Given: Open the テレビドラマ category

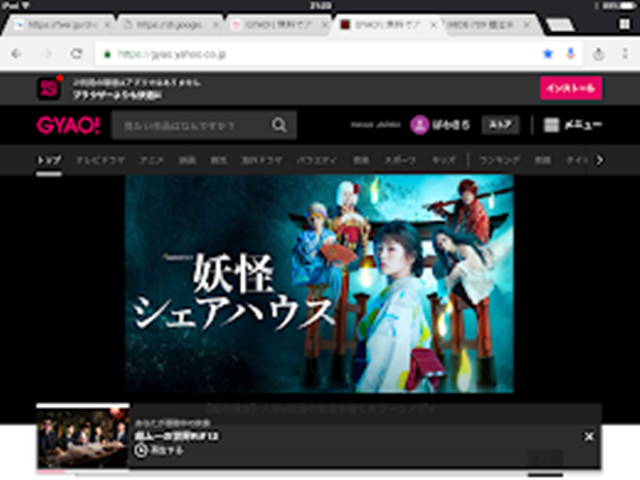Looking at the screenshot, I should coord(100,160).
